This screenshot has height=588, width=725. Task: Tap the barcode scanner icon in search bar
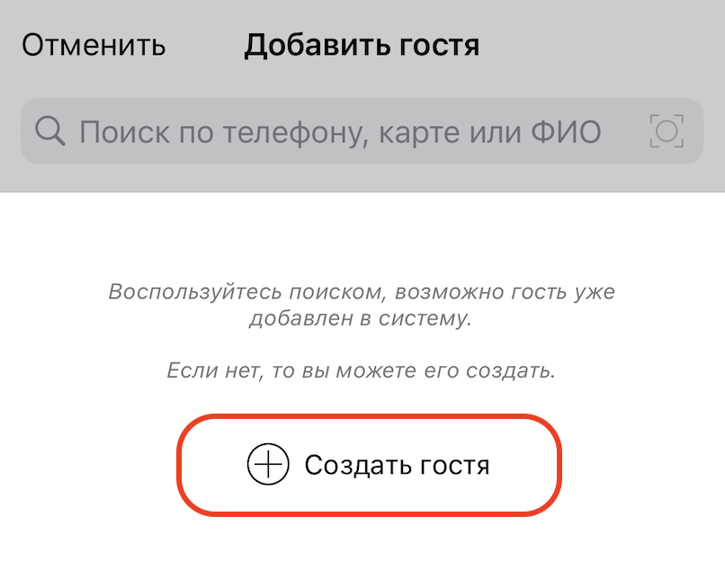tap(666, 132)
